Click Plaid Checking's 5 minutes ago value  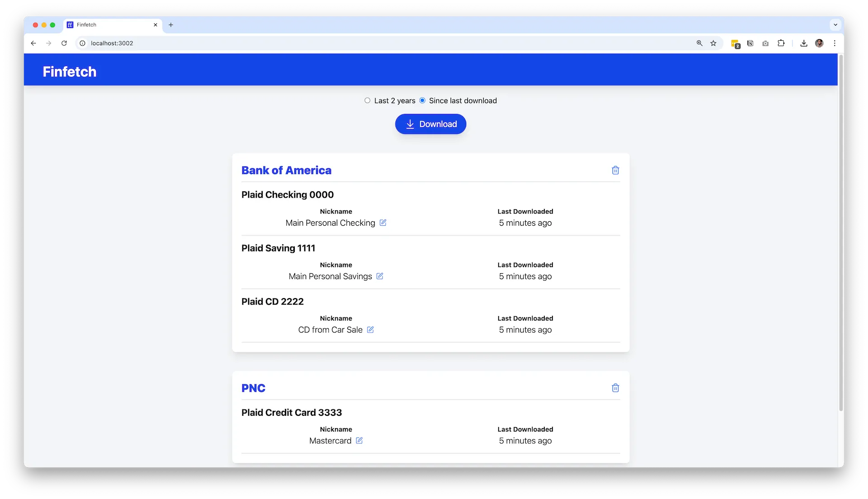pos(525,223)
